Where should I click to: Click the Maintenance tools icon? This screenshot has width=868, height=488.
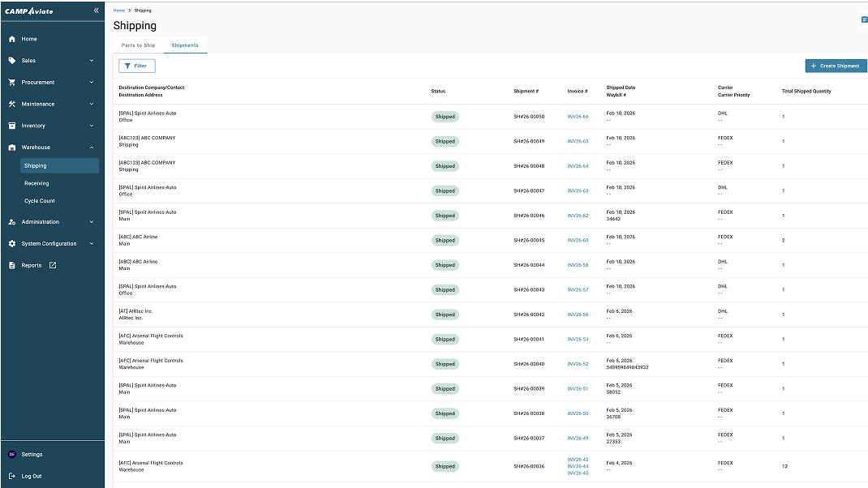tap(12, 105)
